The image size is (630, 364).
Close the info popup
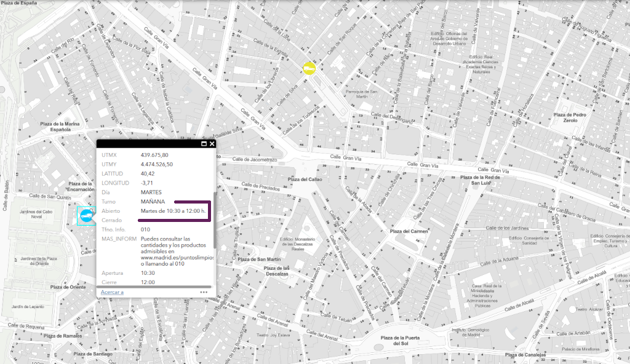click(x=212, y=144)
